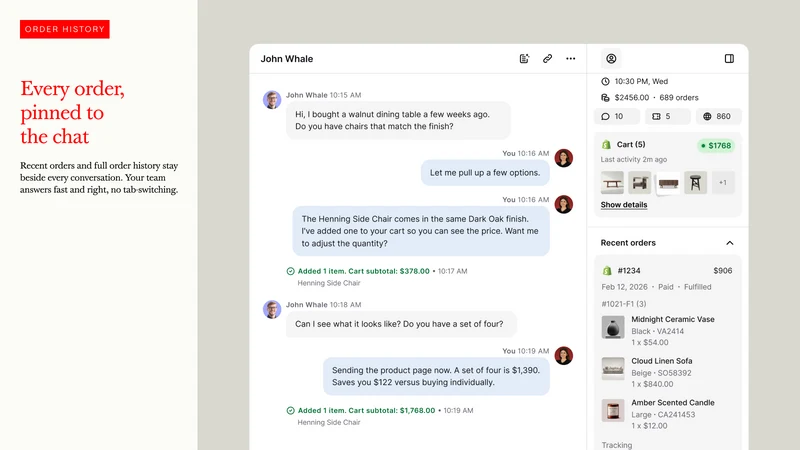This screenshot has width=800, height=450.
Task: Select the stool cart item thumbnail
Action: pos(695,183)
